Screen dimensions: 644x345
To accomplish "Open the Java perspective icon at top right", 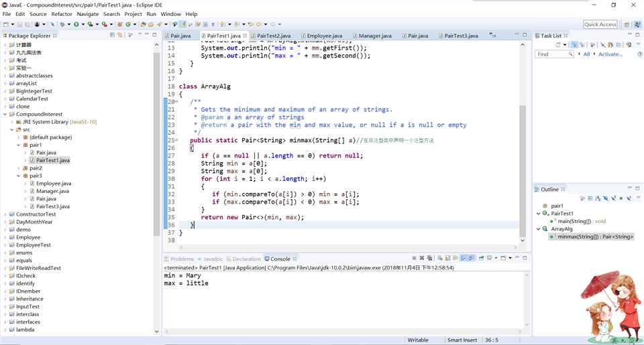I will pos(637,25).
